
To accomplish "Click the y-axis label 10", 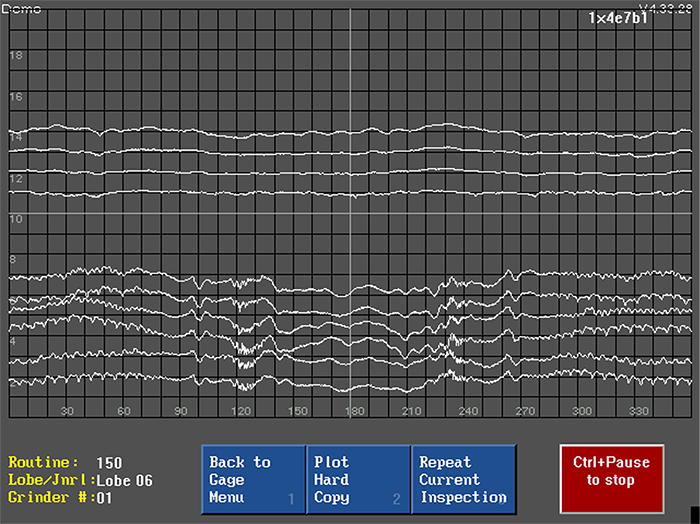I will point(16,219).
